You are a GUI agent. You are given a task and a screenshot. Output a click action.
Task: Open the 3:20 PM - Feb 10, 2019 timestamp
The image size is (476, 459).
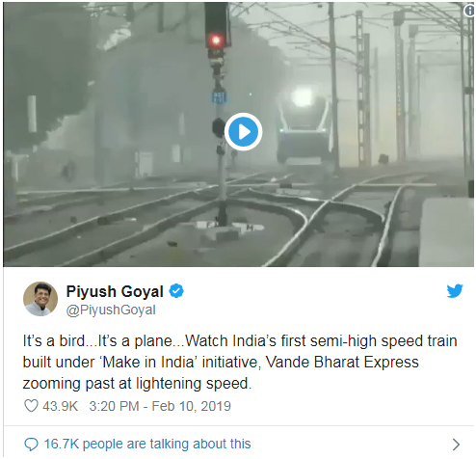tap(160, 406)
